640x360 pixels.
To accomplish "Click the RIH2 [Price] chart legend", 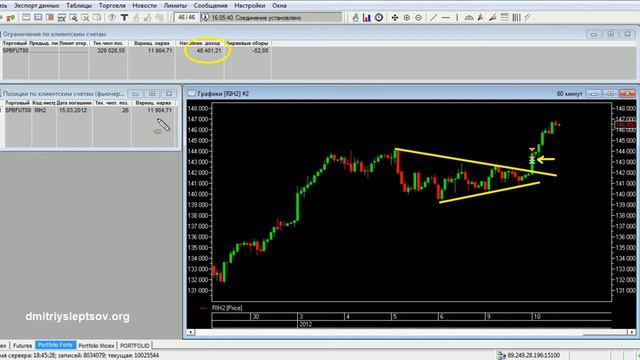I will point(227,308).
